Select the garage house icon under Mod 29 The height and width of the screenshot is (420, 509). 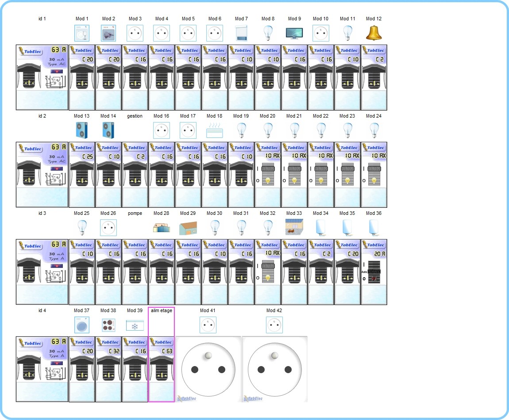(188, 228)
